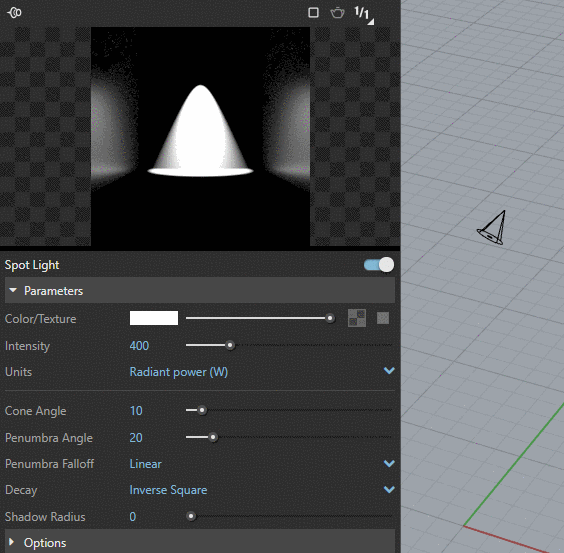Screen dimensions: 564x553
Task: Click the Penumbra Angle value 20
Action: tap(136, 438)
